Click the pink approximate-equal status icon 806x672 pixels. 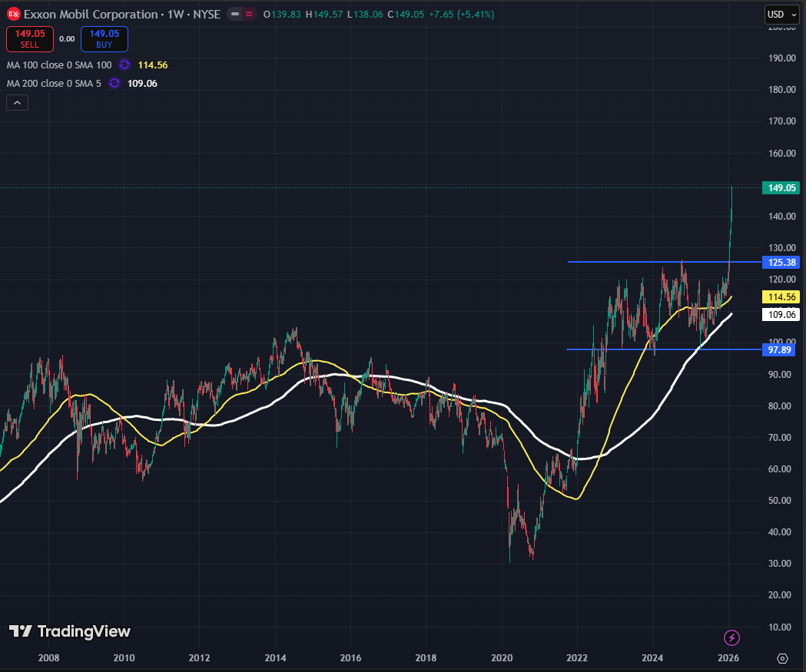249,15
